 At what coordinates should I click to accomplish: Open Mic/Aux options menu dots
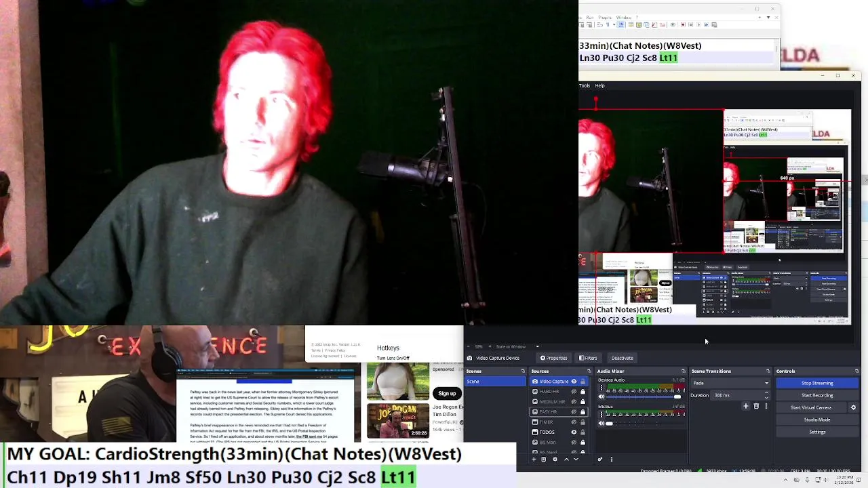pyautogui.click(x=601, y=415)
